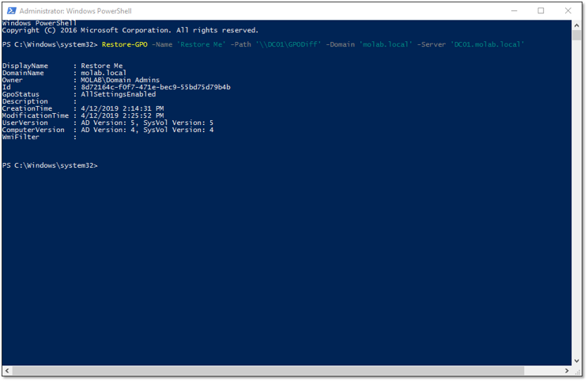
Task: Click the Restore-GPO command name
Action: pyautogui.click(x=124, y=44)
